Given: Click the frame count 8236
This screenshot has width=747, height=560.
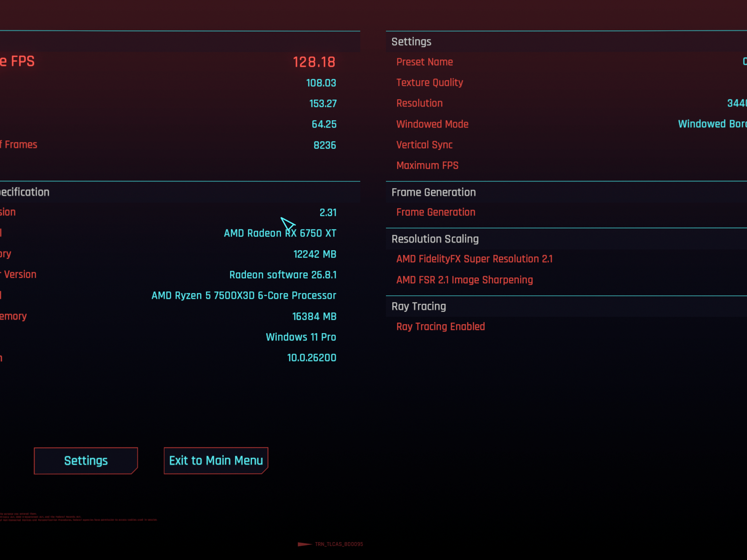Looking at the screenshot, I should (x=325, y=145).
